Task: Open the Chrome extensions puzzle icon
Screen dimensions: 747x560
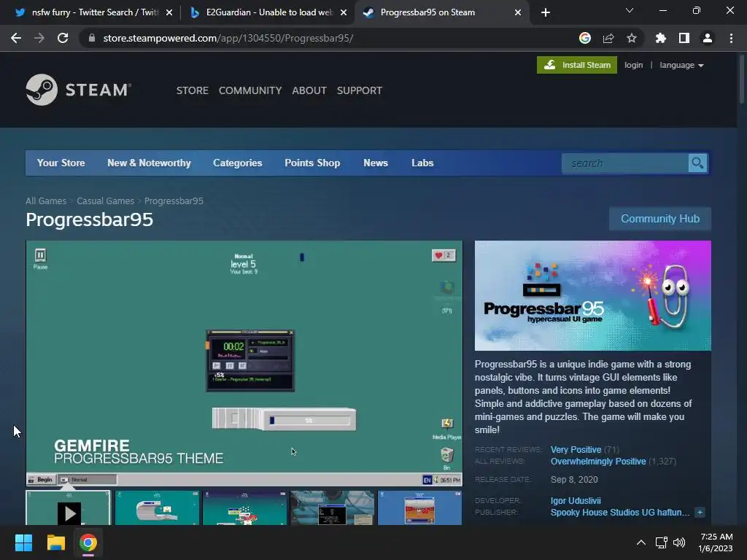Action: [660, 38]
